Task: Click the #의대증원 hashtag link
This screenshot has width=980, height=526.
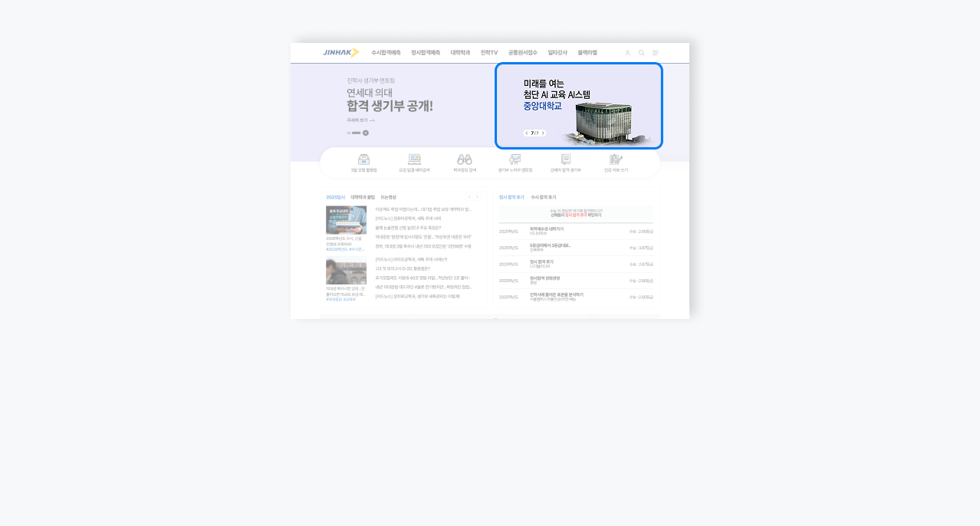Action: 333,299
